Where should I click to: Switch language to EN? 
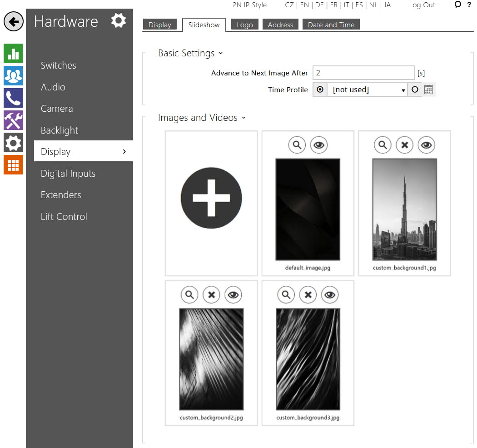click(304, 5)
